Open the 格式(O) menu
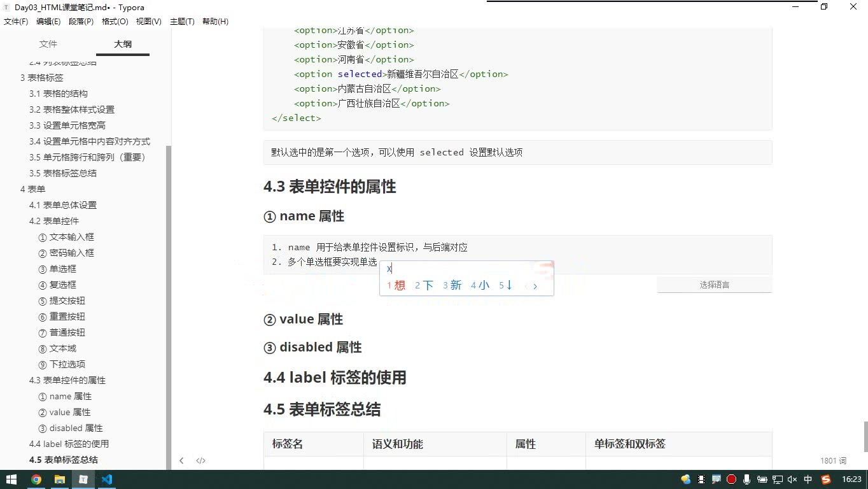868x489 pixels. tap(115, 22)
